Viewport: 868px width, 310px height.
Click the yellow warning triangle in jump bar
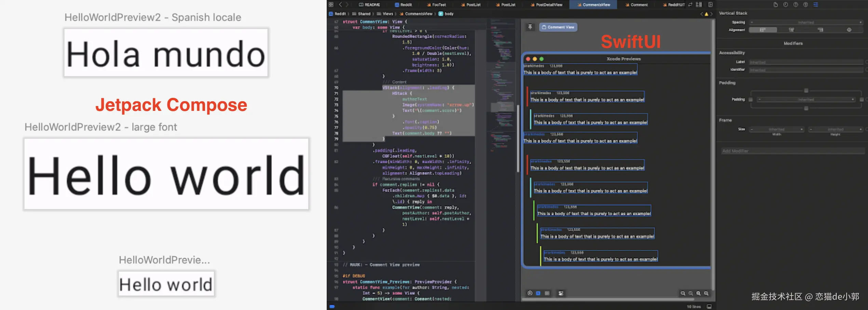click(x=706, y=14)
